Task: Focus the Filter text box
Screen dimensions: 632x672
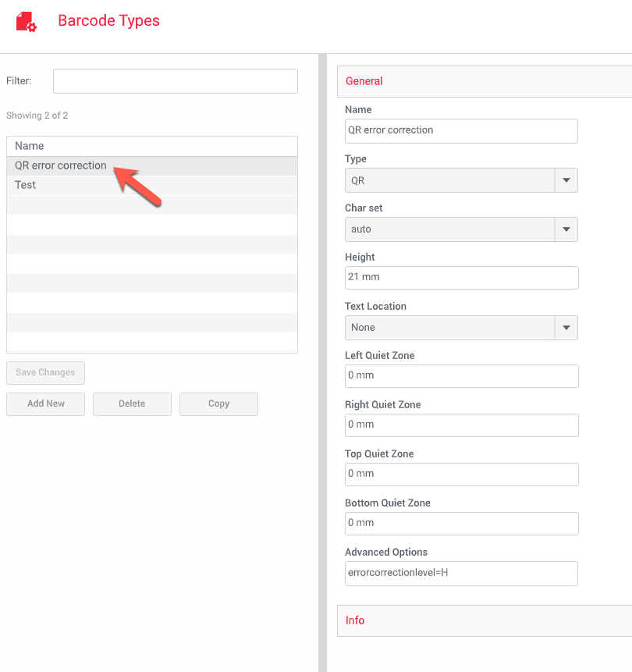Action: tap(175, 81)
